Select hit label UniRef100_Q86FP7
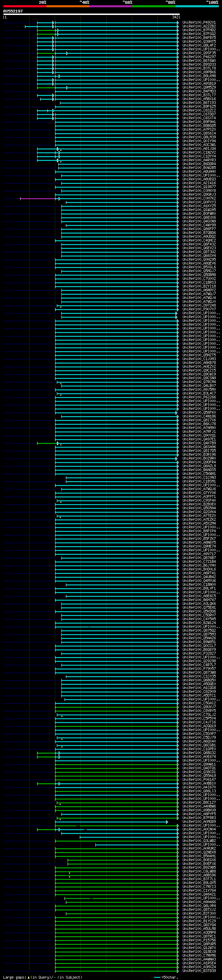The image size is (222, 980). [x=199, y=229]
